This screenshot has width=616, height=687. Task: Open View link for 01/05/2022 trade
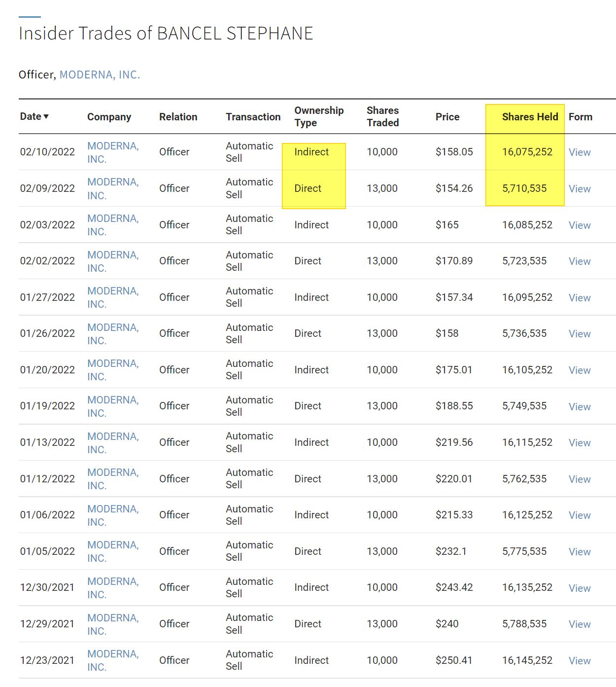click(x=579, y=552)
